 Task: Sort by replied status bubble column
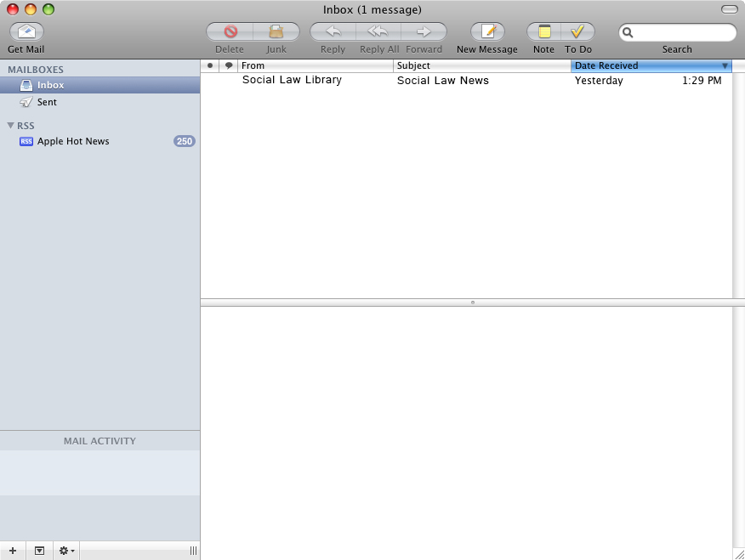(x=229, y=65)
